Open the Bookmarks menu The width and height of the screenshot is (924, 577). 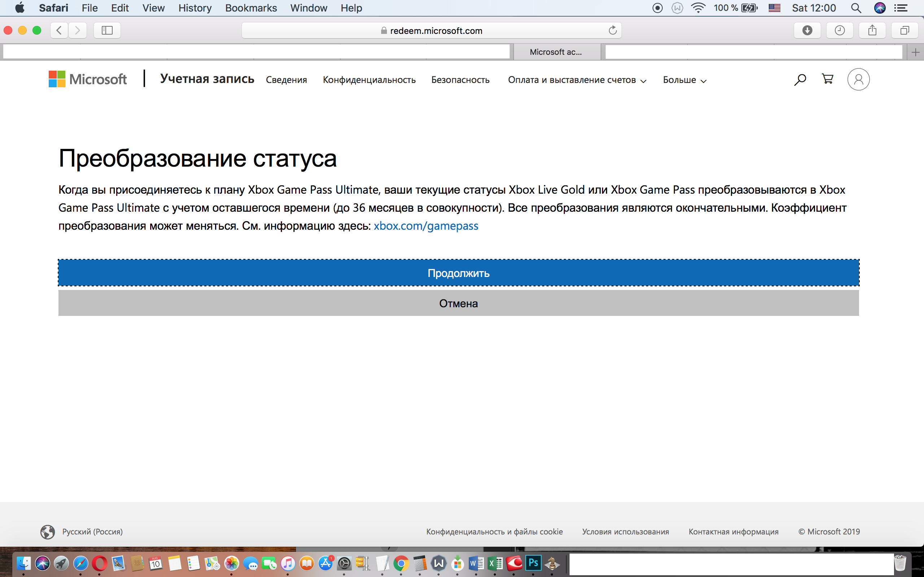point(251,8)
